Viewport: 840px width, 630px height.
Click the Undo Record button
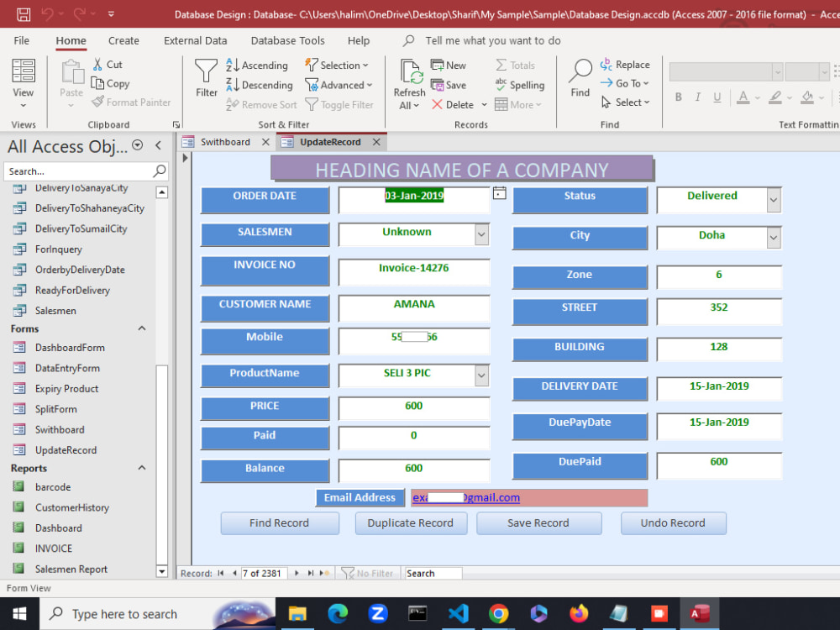pos(673,522)
